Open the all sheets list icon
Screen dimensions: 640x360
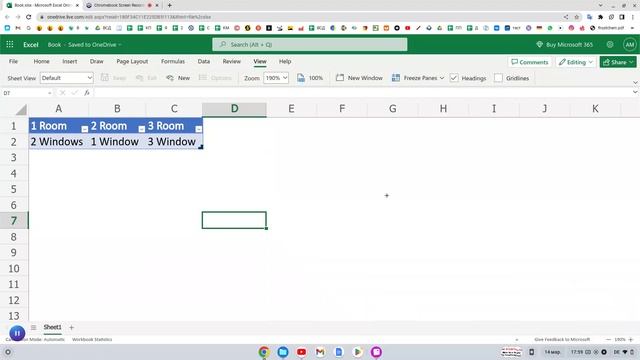click(33, 327)
